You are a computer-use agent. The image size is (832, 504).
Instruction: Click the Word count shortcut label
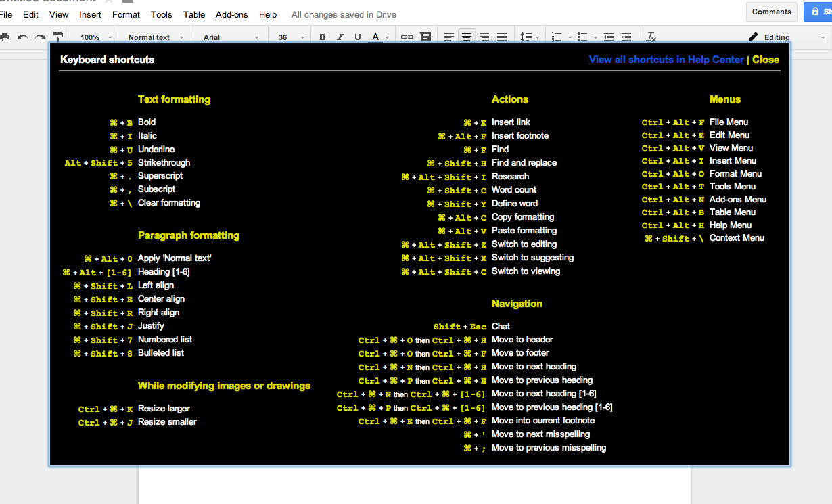pyautogui.click(x=514, y=190)
